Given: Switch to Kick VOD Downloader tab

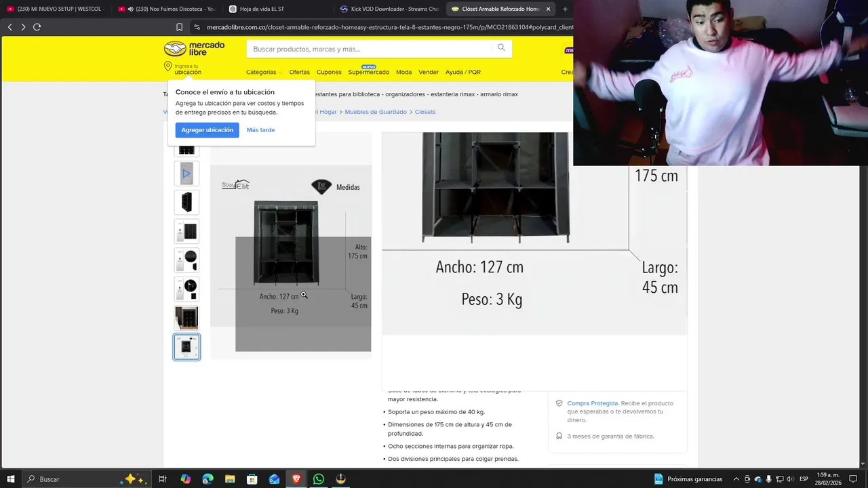Looking at the screenshot, I should tap(389, 9).
